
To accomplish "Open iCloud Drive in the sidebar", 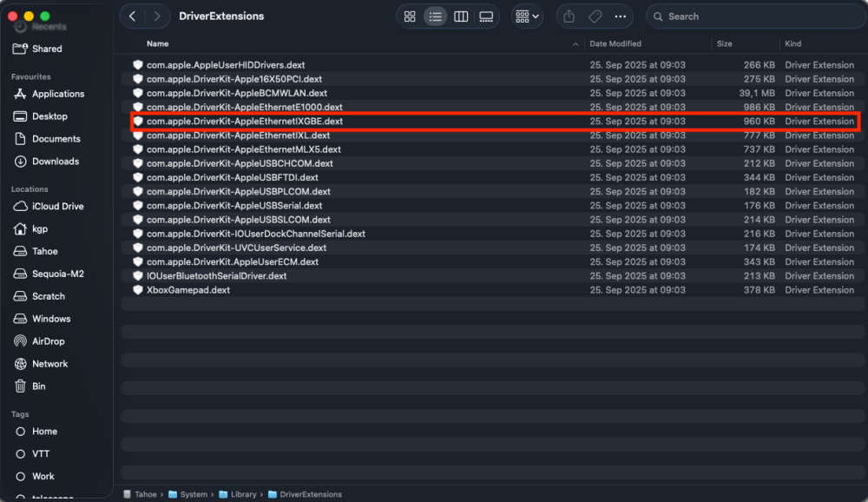I will click(56, 206).
